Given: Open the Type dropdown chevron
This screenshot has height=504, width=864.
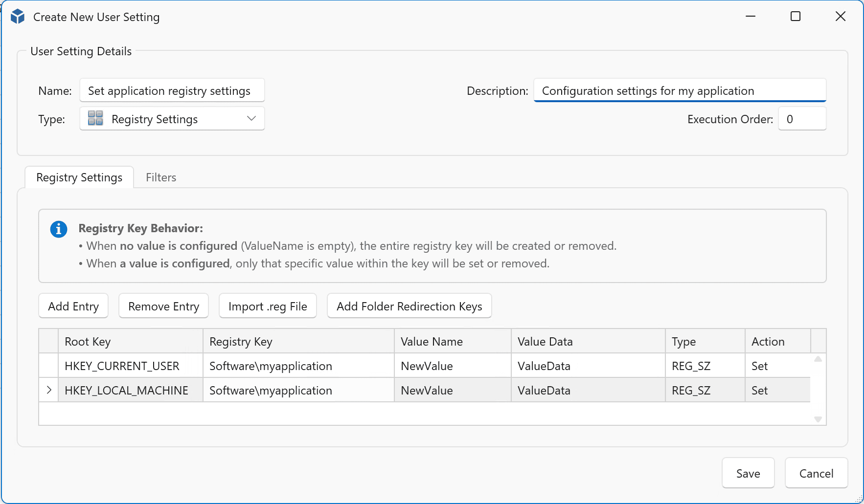Looking at the screenshot, I should tap(251, 119).
